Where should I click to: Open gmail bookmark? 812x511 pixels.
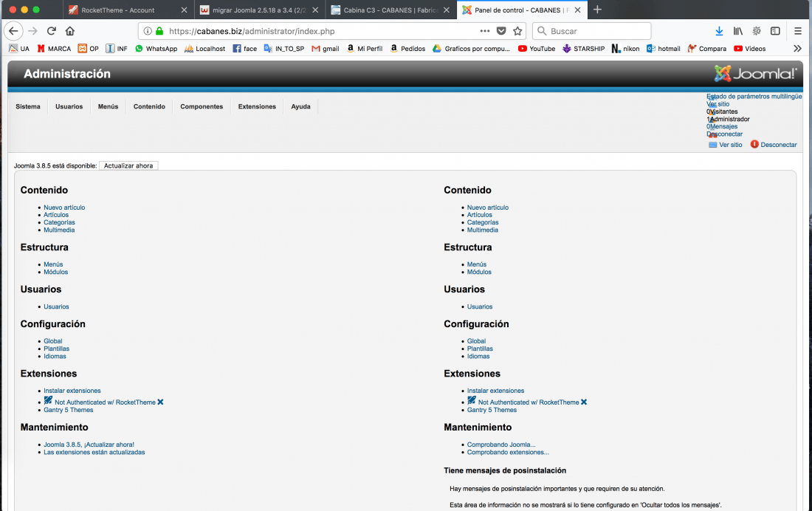pos(326,49)
